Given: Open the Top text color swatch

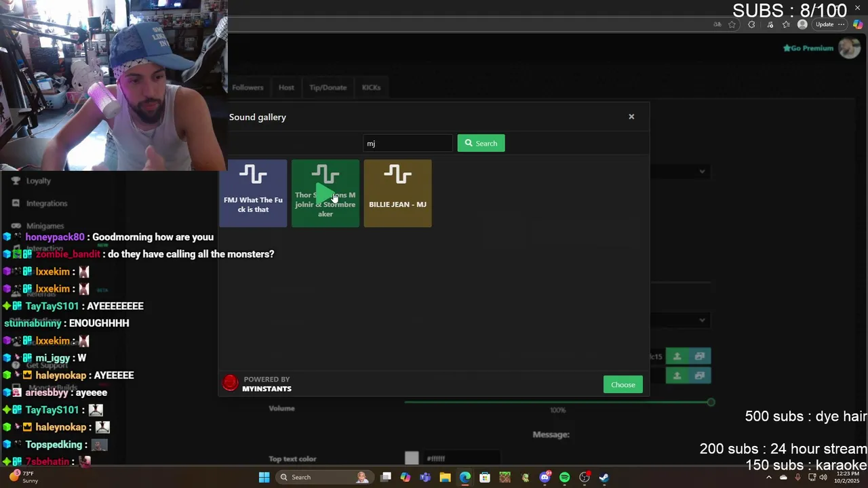Looking at the screenshot, I should tap(412, 458).
